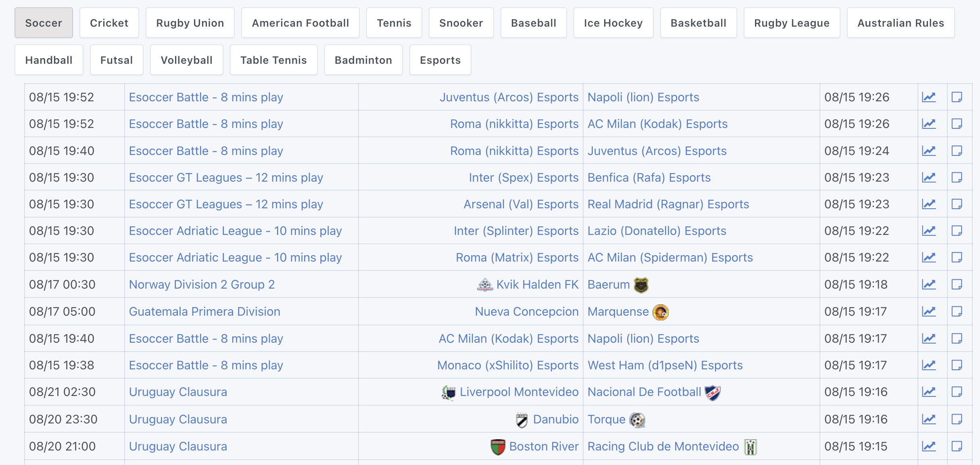Open the Lazio (Donatello) Esports link

657,231
